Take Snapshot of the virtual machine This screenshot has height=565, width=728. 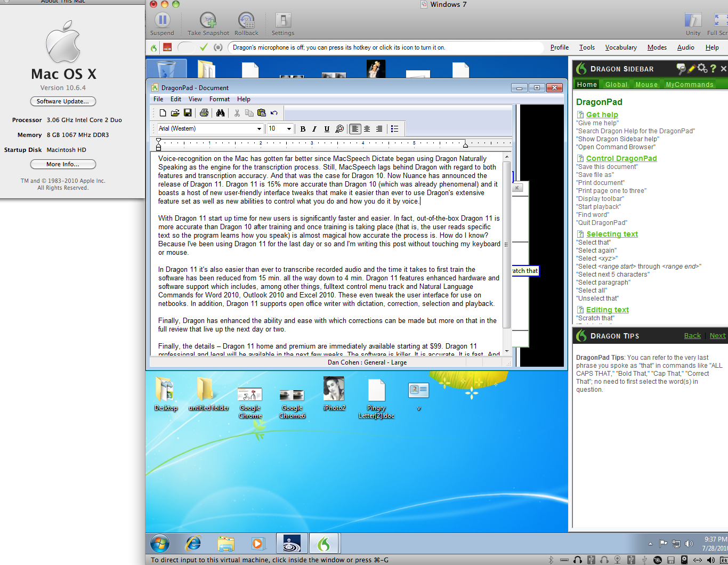click(208, 24)
